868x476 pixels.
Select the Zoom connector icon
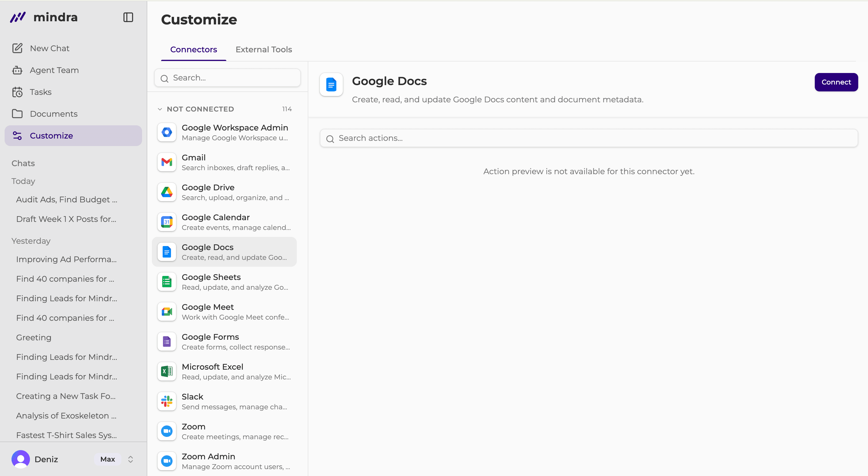[167, 431]
